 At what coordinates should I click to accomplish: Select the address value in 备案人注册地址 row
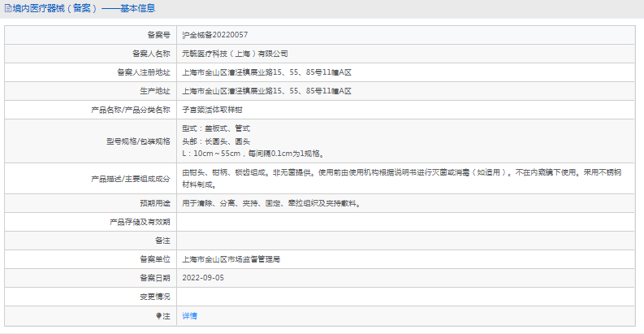(x=266, y=72)
